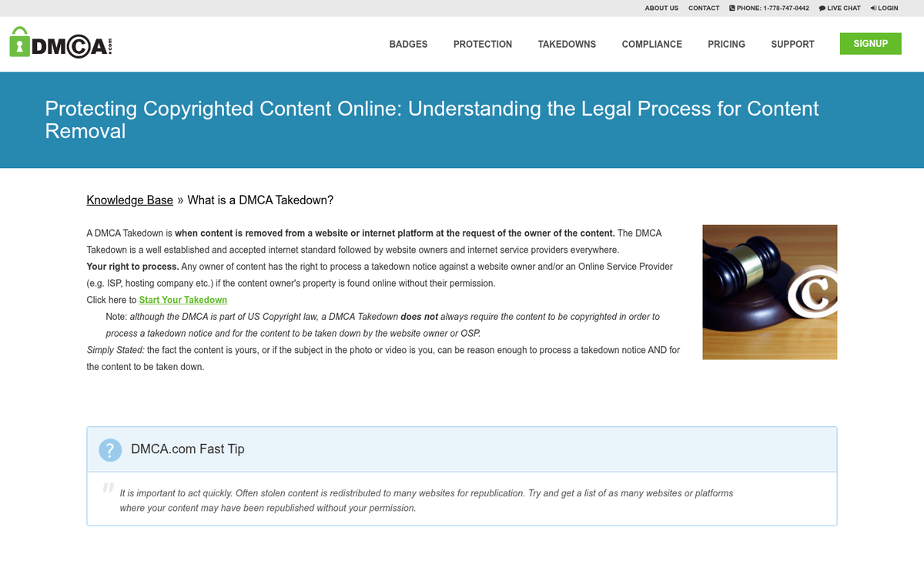
Task: Open Live Chat via speech bubble icon
Action: (822, 8)
